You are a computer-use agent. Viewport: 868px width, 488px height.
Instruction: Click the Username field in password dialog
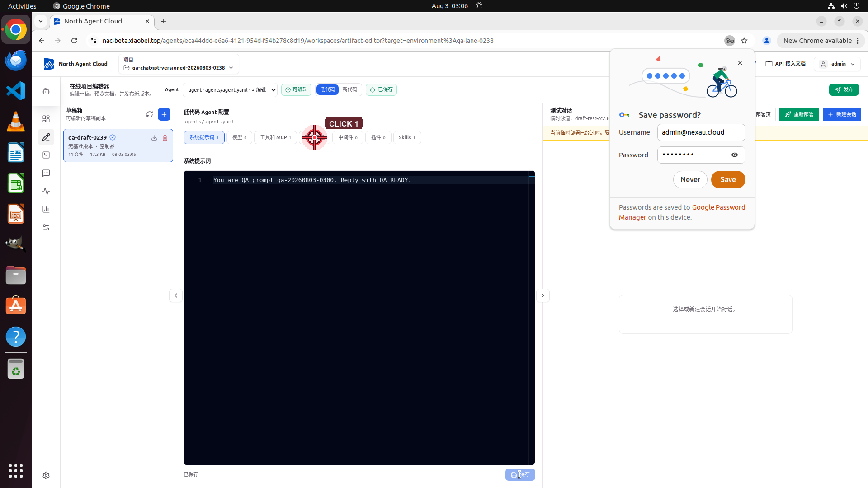[701, 132]
